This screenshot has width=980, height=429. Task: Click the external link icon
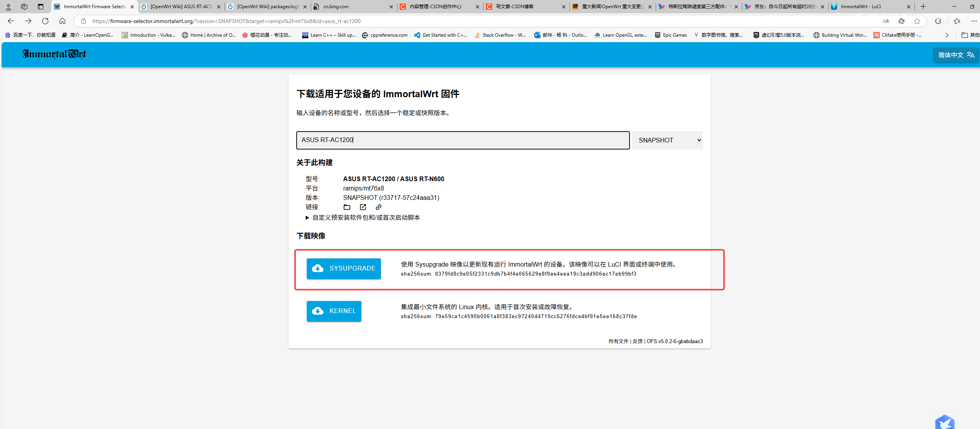coord(363,207)
